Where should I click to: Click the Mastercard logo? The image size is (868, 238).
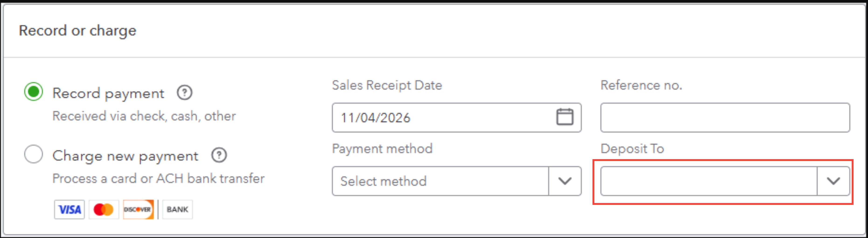click(x=104, y=209)
